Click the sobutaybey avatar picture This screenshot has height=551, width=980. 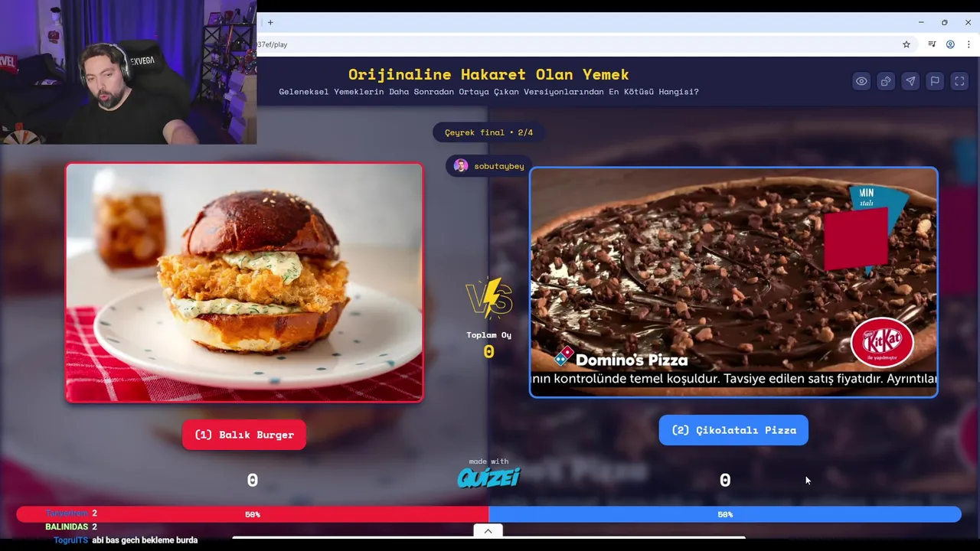461,166
